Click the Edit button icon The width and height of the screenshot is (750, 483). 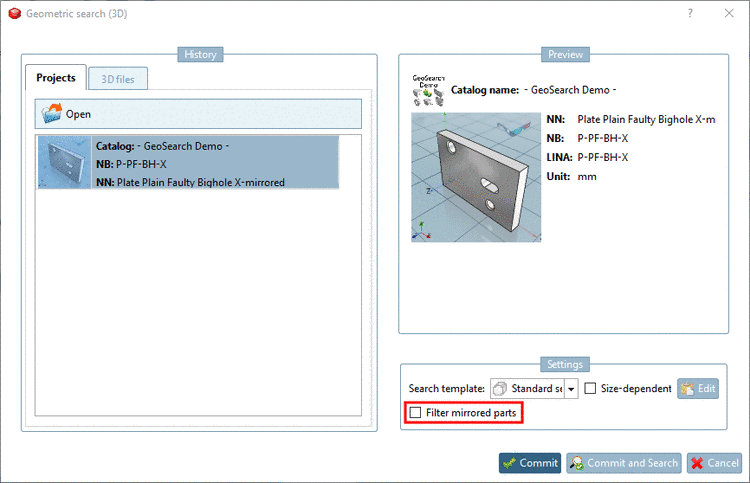point(687,389)
